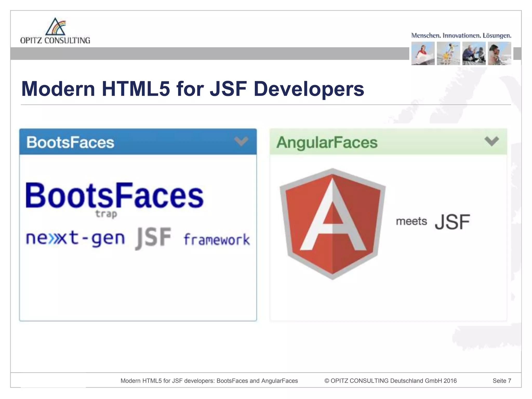Click the large BootsFaces logo text

coord(115,195)
